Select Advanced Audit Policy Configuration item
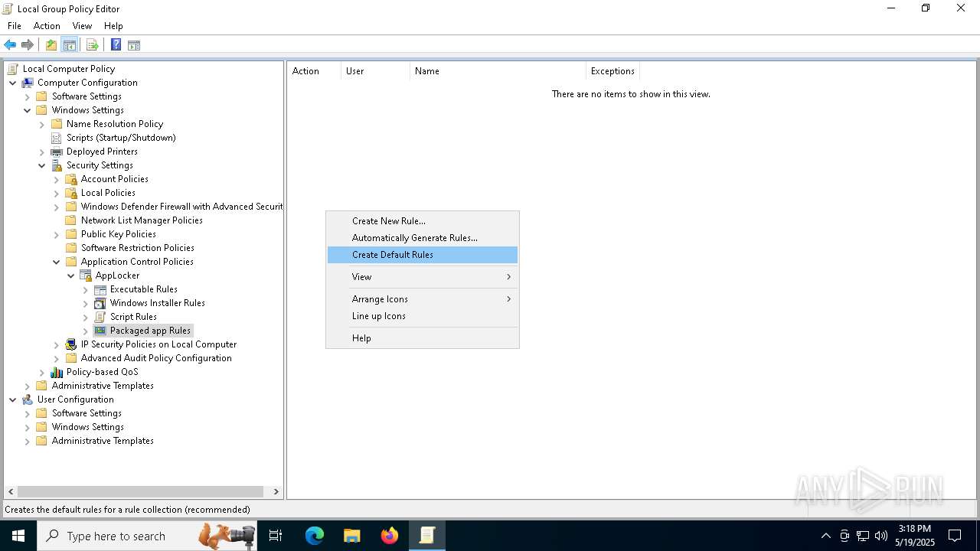980x551 pixels. [x=156, y=358]
